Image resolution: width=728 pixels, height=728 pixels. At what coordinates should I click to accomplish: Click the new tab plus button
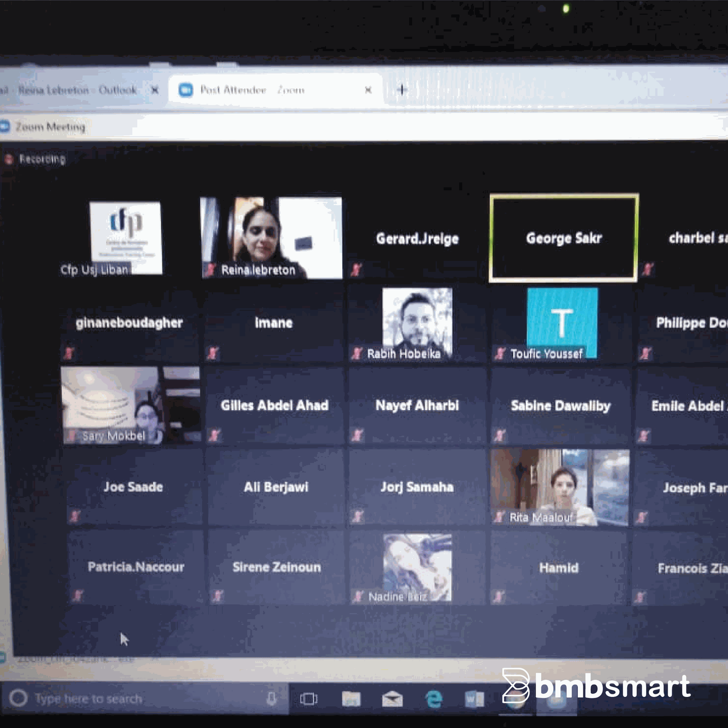tap(401, 90)
